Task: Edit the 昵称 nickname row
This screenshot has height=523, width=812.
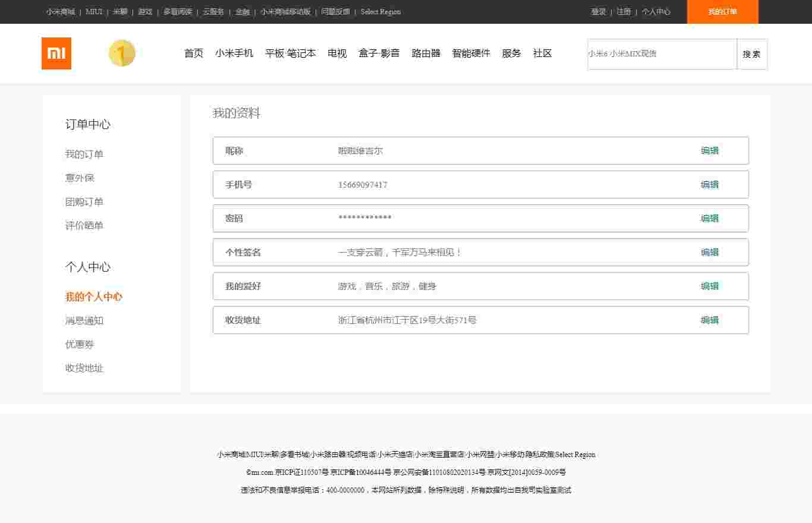Action: (710, 151)
